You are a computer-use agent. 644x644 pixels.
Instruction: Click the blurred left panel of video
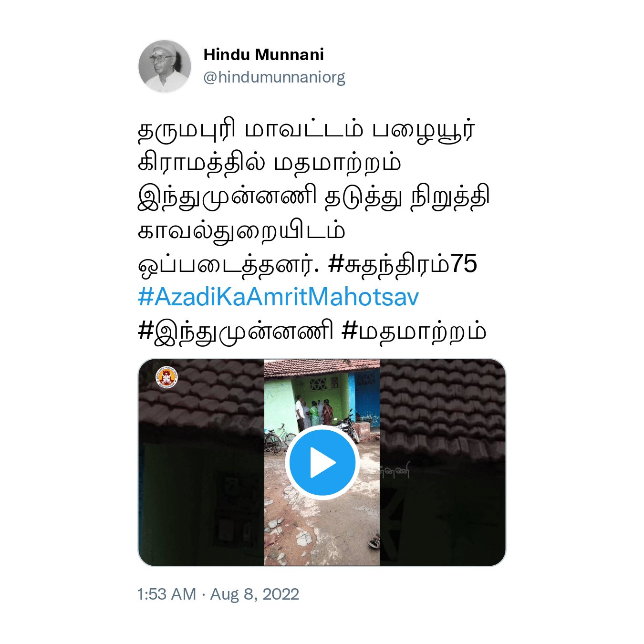(x=201, y=462)
